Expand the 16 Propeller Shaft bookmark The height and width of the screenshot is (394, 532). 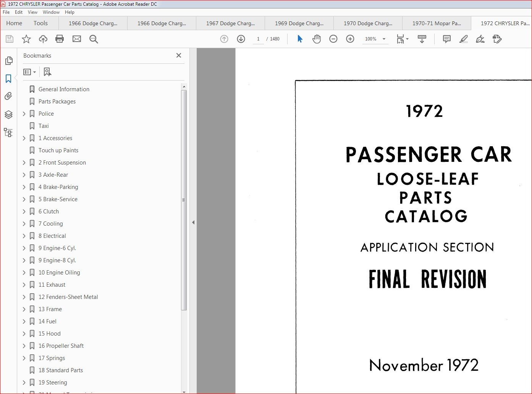[24, 346]
